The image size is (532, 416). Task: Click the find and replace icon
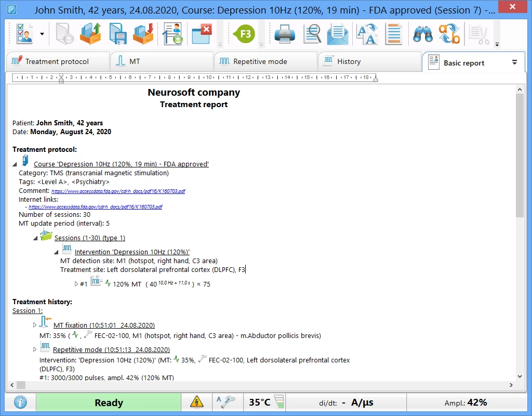pyautogui.click(x=449, y=34)
